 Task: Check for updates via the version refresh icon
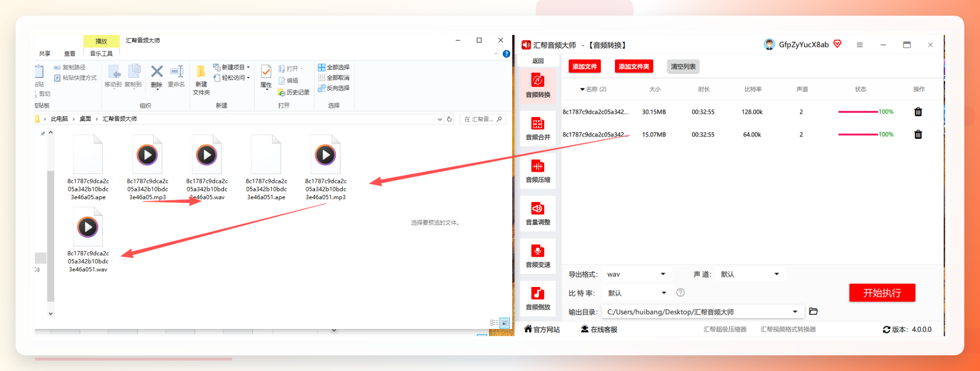coord(886,329)
